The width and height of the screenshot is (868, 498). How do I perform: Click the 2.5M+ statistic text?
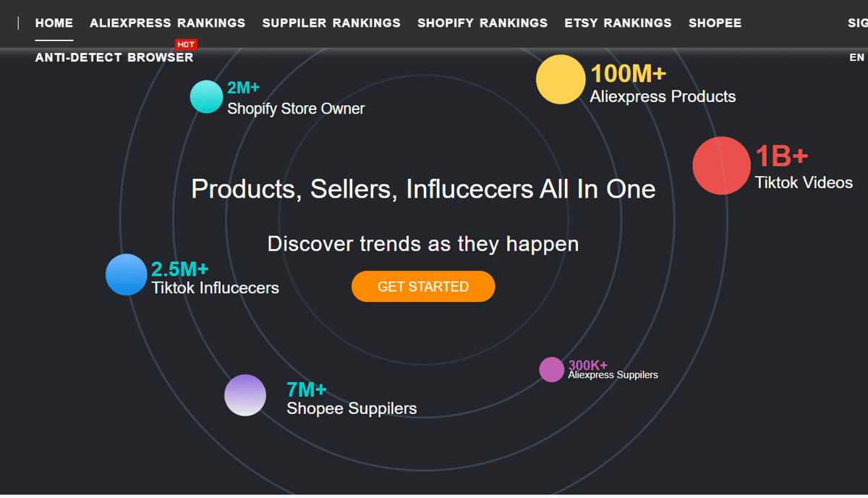point(180,269)
